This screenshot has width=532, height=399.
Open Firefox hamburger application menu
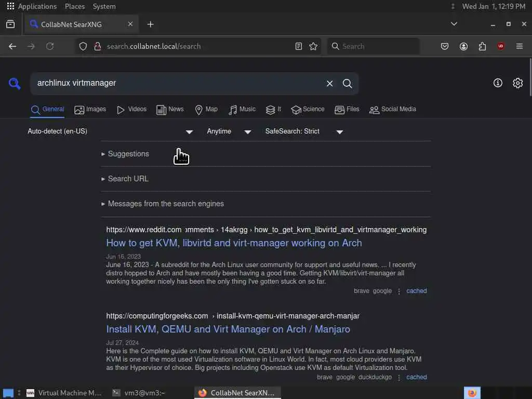point(520,46)
